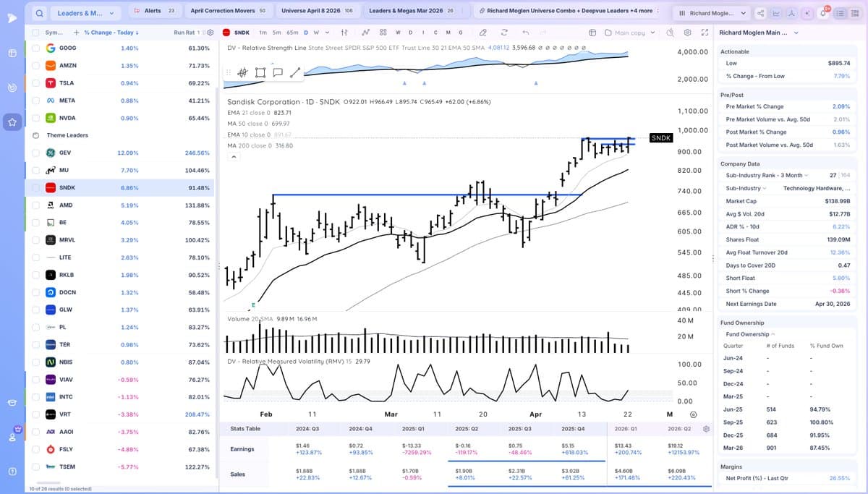
Task: Open the notifications bell icon
Action: [x=822, y=13]
